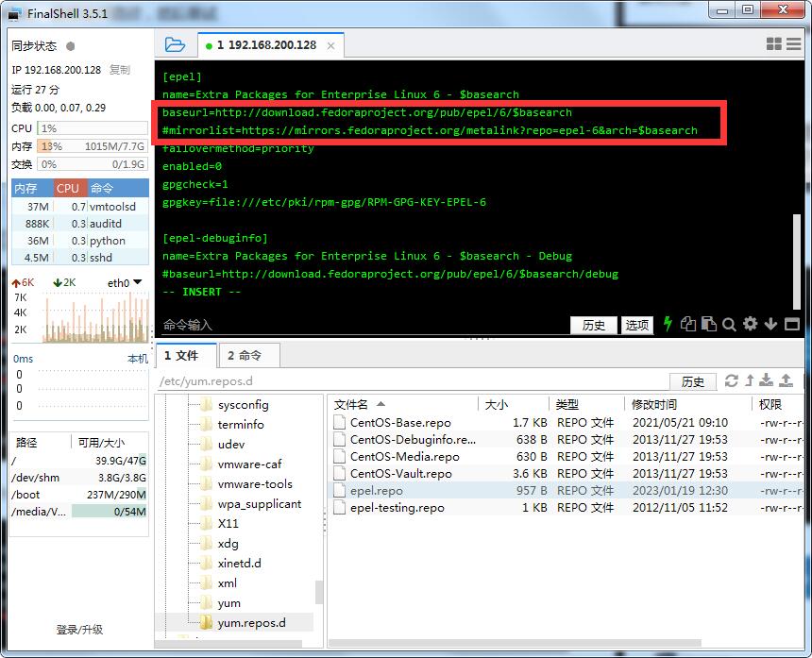This screenshot has height=658, width=812.
Task: Sort processes by 内存 column
Action: [x=32, y=188]
